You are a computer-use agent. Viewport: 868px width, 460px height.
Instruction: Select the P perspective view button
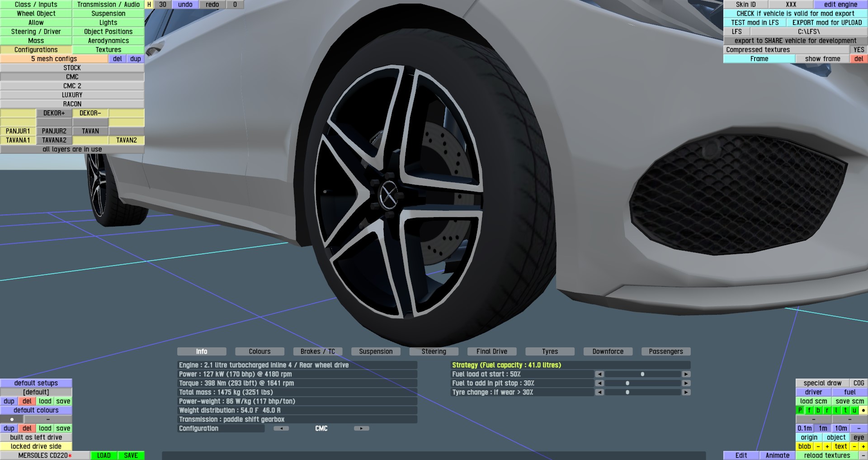click(800, 410)
